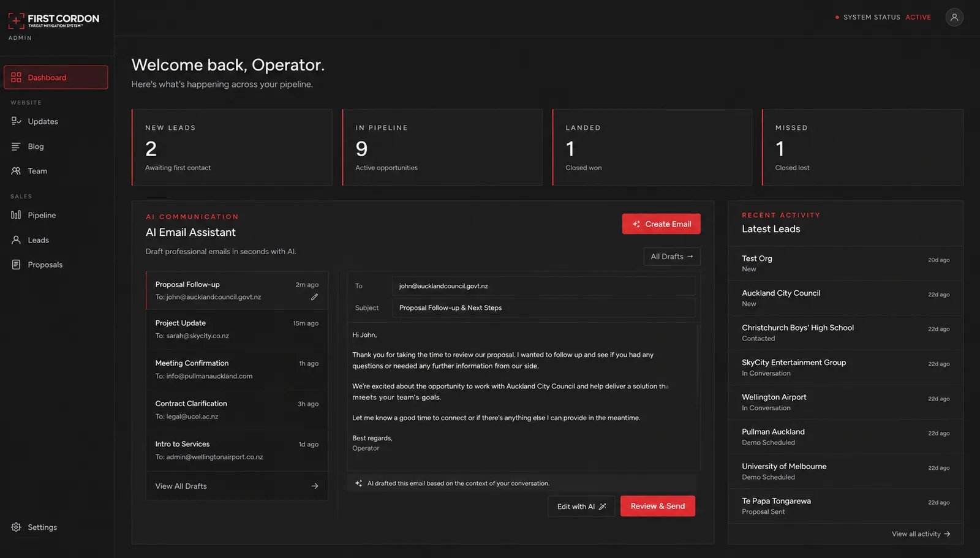
Task: Click the Create Email button
Action: pos(661,224)
